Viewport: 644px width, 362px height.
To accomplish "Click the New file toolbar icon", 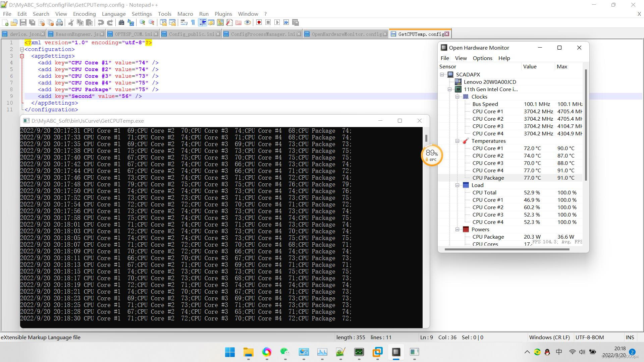I will [5, 23].
